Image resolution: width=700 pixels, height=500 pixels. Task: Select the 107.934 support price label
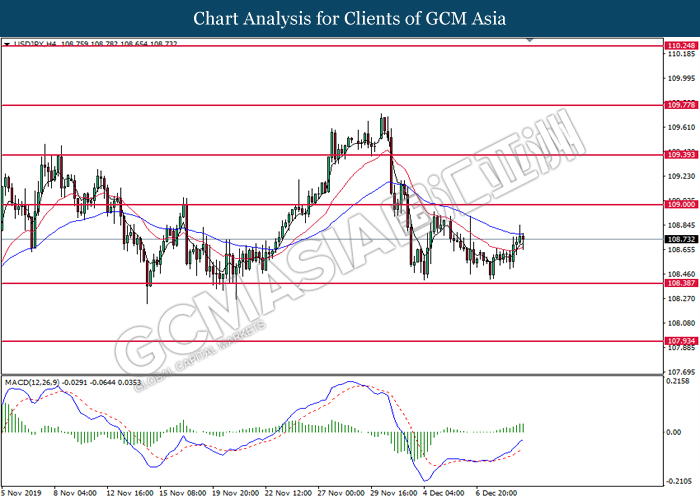pyautogui.click(x=681, y=341)
